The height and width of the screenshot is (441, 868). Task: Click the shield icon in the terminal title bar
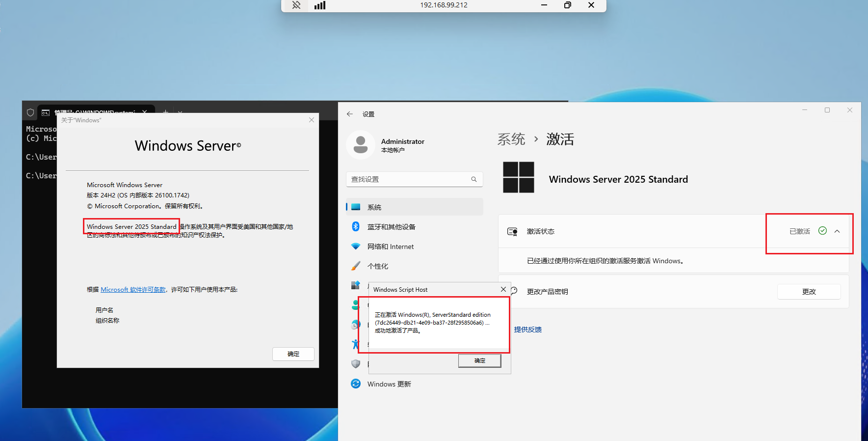(x=30, y=112)
